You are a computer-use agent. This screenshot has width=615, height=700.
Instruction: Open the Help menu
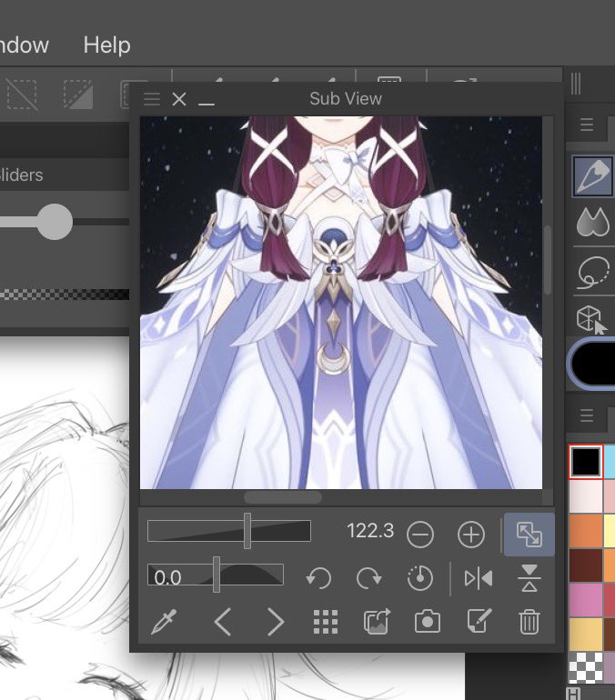click(106, 45)
